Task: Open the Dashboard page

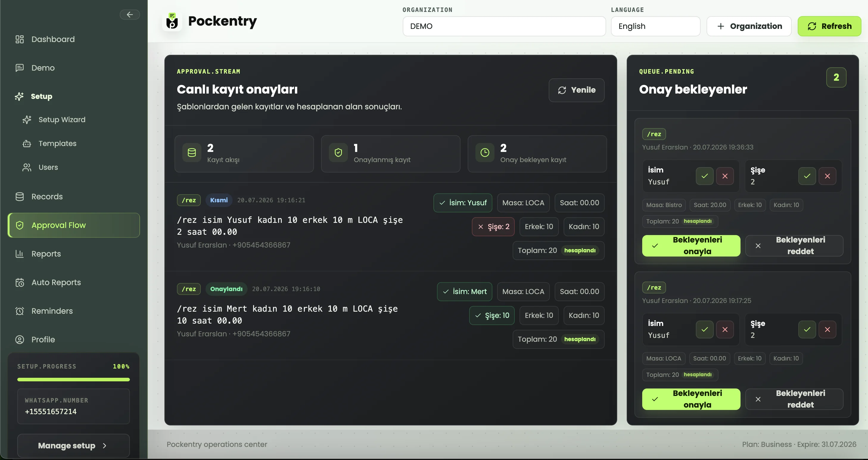Action: tap(74, 39)
